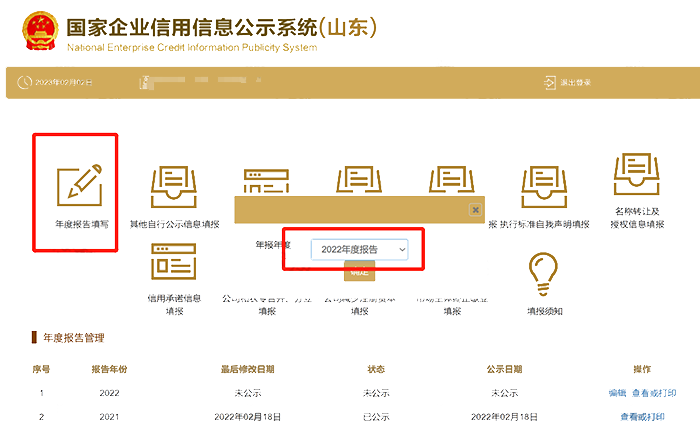Click the 公示日期 column header
This screenshot has height=428, width=700.
click(x=504, y=369)
